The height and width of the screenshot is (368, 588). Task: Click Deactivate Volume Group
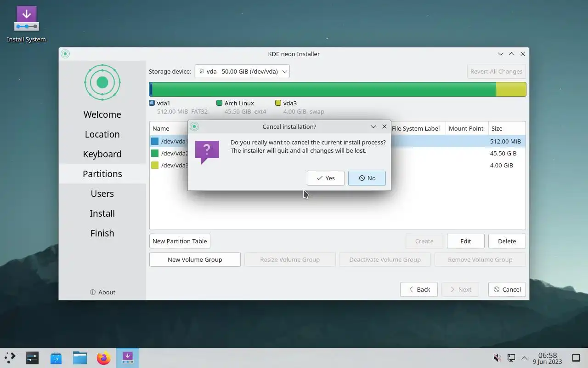[x=385, y=259]
